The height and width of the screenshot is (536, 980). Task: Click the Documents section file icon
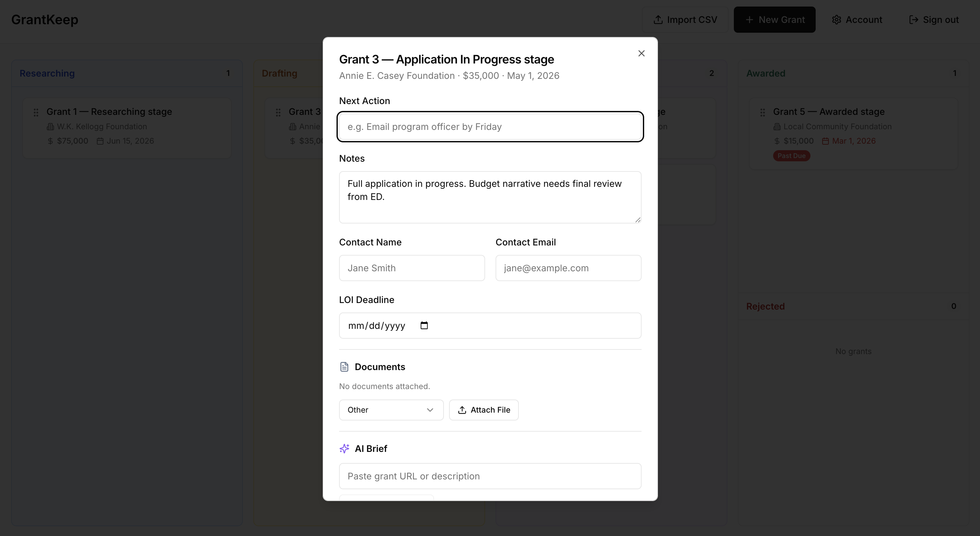click(x=344, y=367)
